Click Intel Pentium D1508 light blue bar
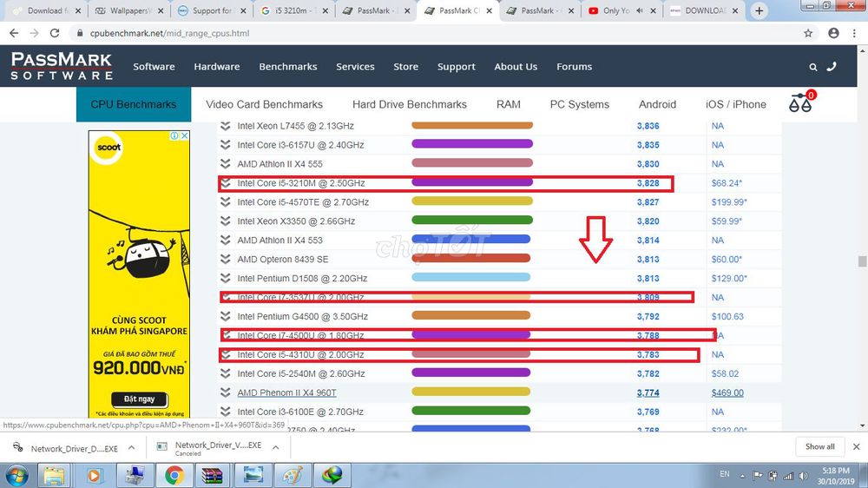This screenshot has height=488, width=868. coord(471,277)
